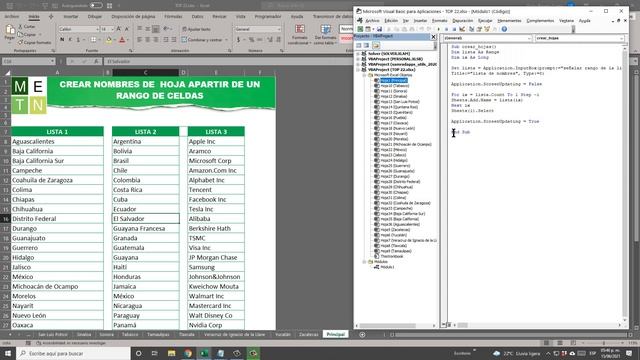Toggle folders icon in project panel
Screen dimensions: 640x360
coord(376,45)
